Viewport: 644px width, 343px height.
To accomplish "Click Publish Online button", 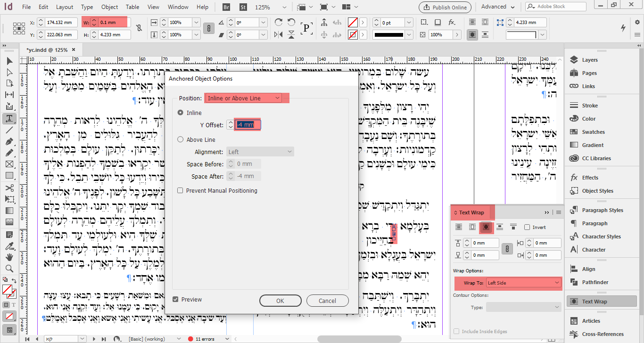I will tap(445, 7).
